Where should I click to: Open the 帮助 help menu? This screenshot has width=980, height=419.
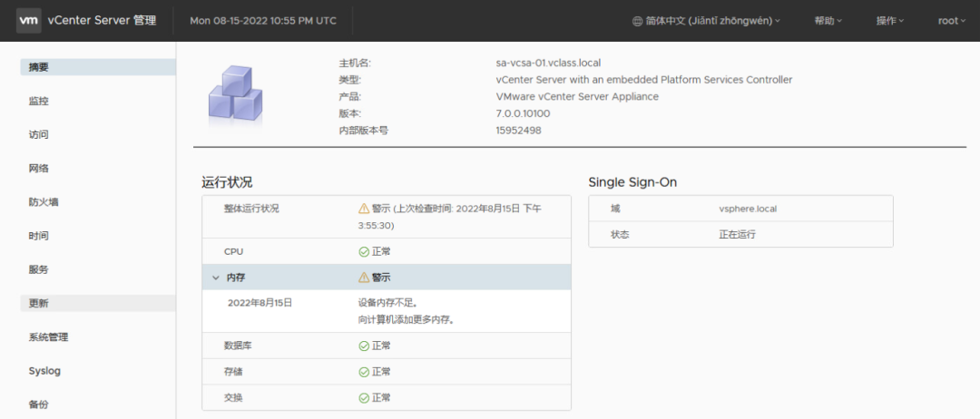tap(828, 21)
